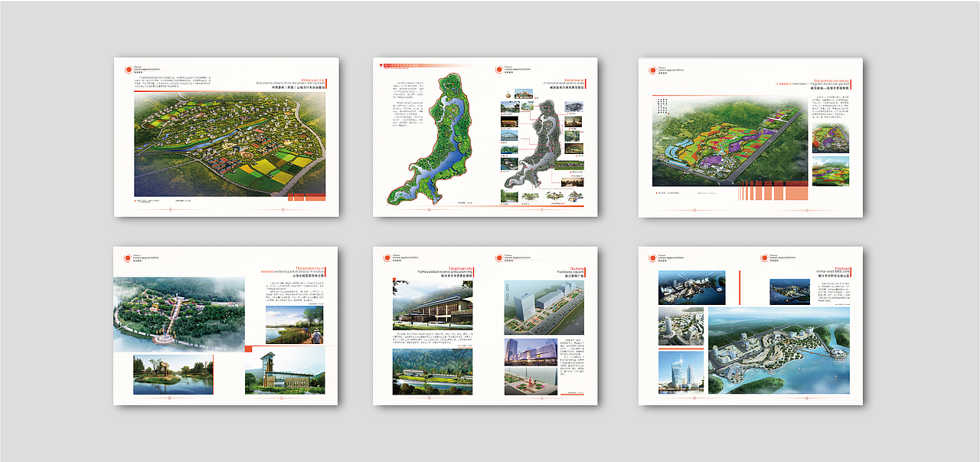The image size is (980, 462).
Task: Open the misty wetland park aerial rendering
Action: coord(179,315)
